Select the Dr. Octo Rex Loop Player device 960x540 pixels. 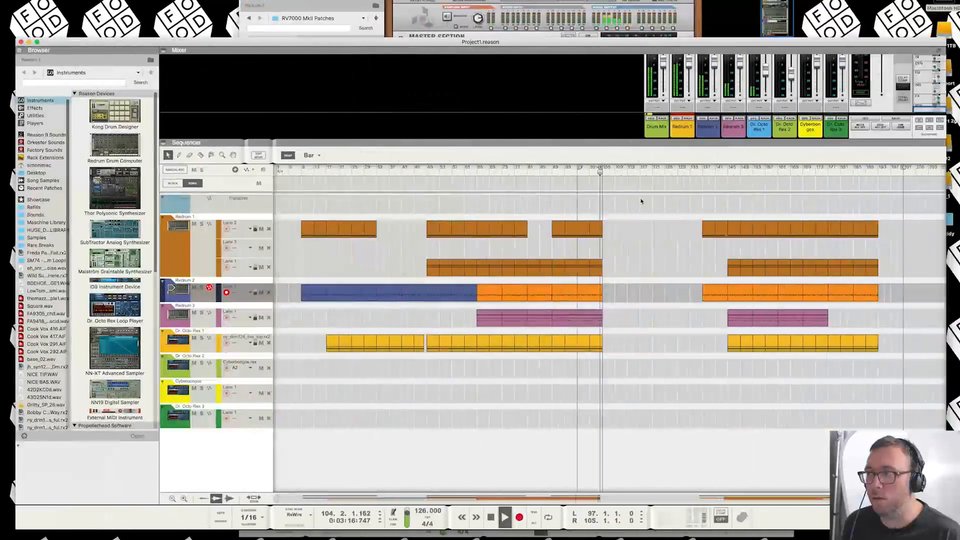click(x=114, y=308)
